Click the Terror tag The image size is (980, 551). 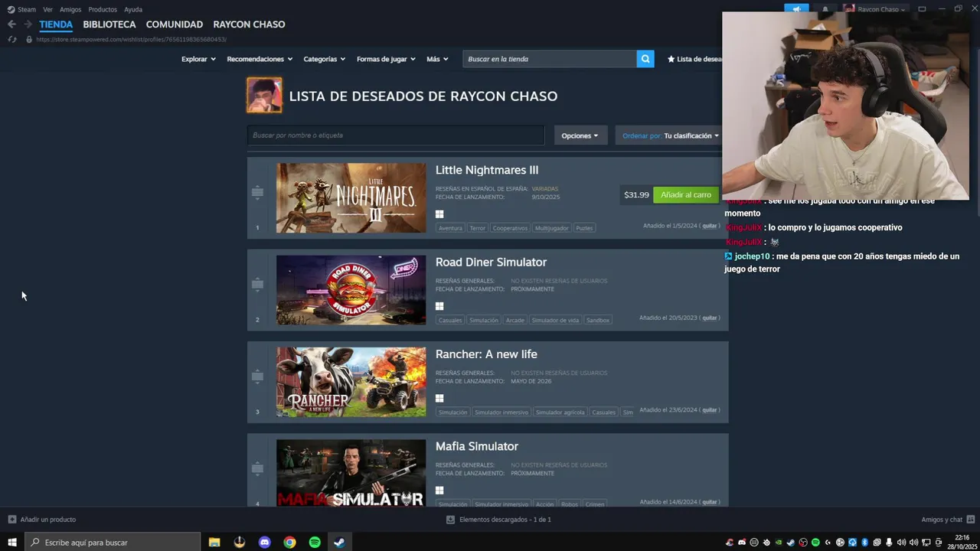coord(477,228)
